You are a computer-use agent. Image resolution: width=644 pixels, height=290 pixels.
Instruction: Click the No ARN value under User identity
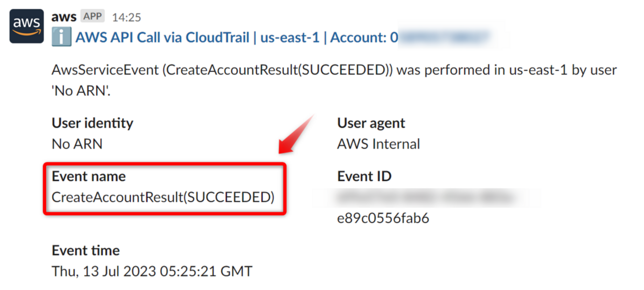click(x=77, y=144)
